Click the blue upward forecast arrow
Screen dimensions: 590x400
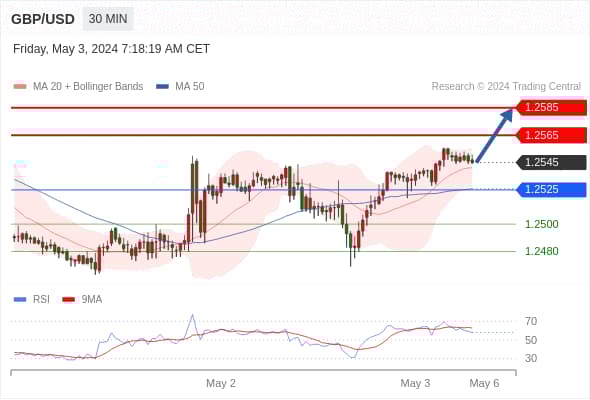tap(494, 135)
